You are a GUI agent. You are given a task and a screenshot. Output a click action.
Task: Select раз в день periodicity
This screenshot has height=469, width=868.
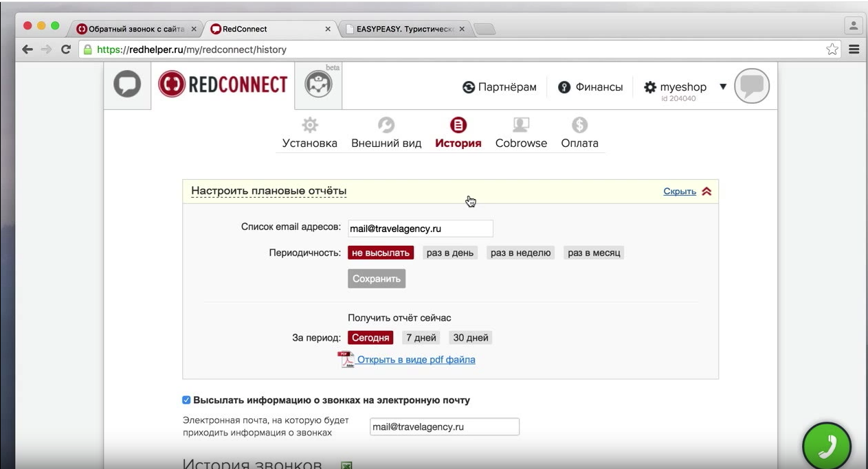pos(450,253)
